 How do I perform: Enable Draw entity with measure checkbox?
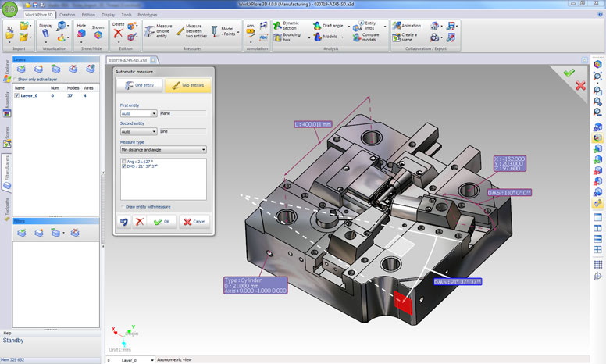(x=123, y=207)
